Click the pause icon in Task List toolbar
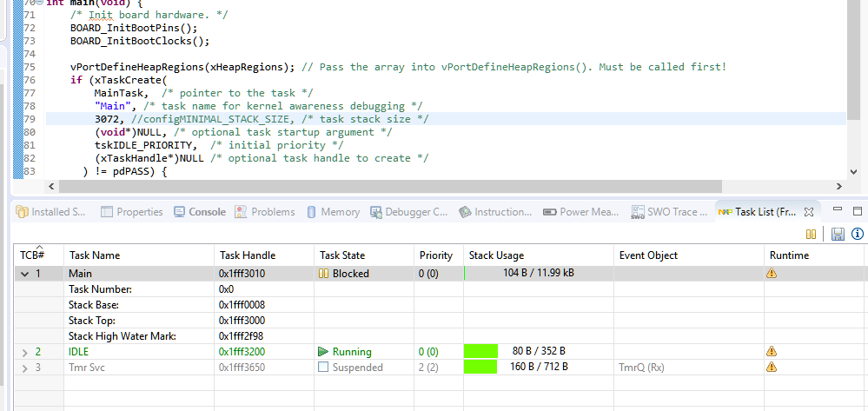This screenshot has height=411, width=868. pos(812,234)
